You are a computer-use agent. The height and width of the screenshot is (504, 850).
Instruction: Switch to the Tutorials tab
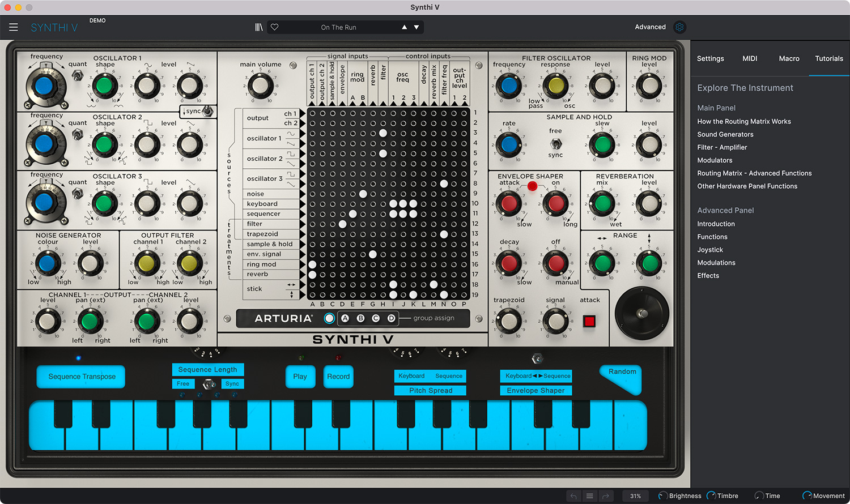(829, 58)
